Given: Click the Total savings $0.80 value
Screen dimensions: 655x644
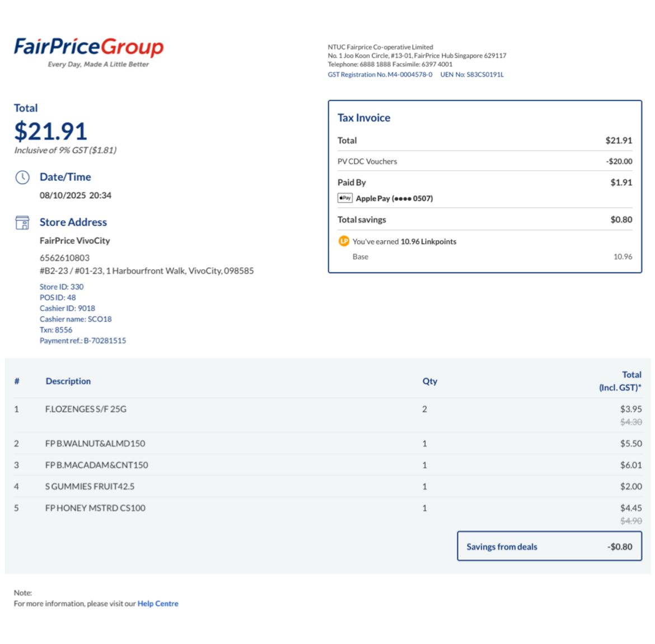Looking at the screenshot, I should coord(621,220).
